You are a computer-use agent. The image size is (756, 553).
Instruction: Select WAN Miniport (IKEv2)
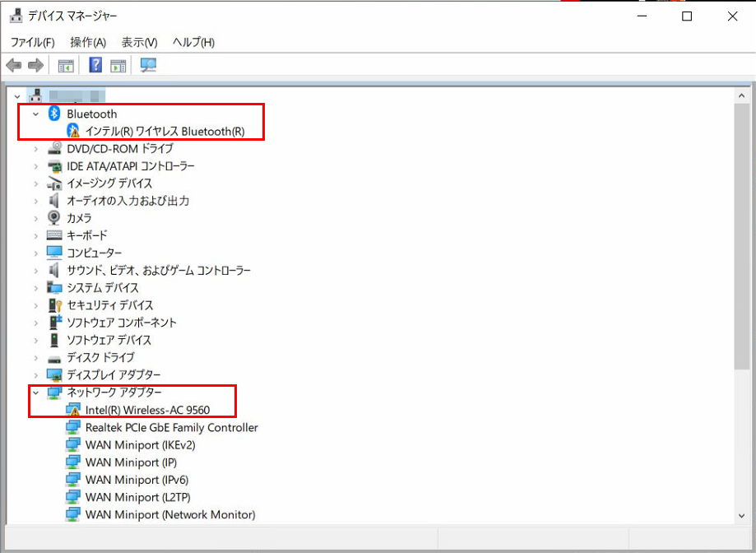click(x=141, y=445)
